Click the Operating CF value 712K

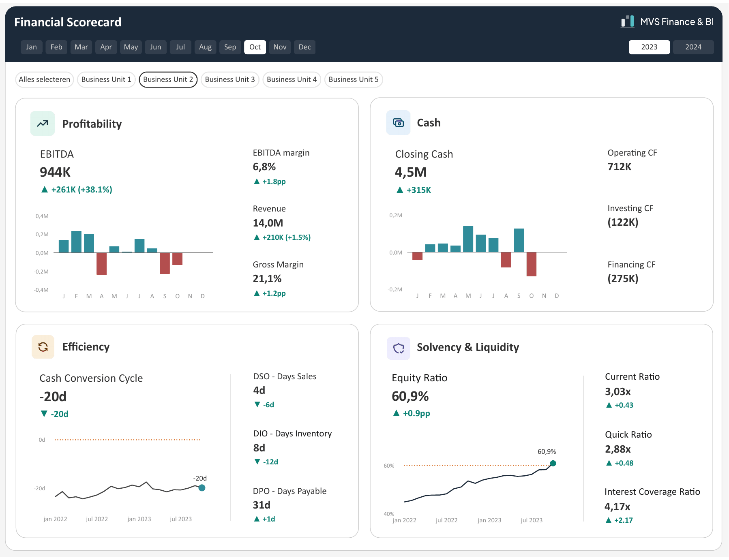click(x=620, y=167)
